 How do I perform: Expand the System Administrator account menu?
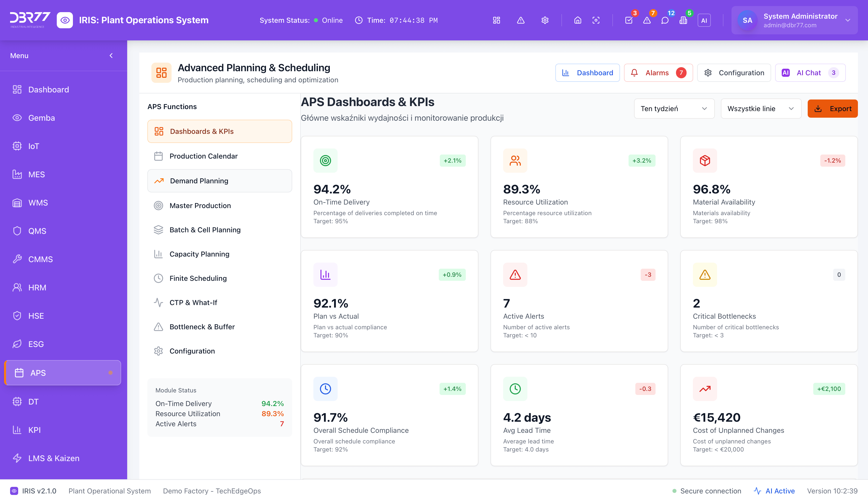tap(848, 20)
